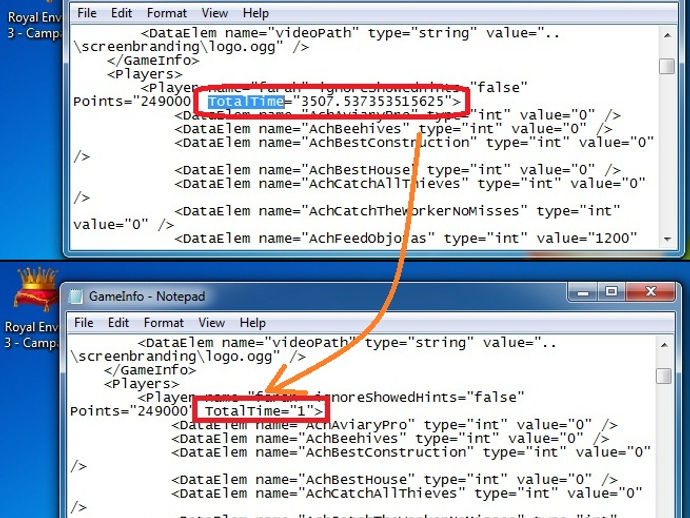Open File menu in GameInfo Notepad window

(84, 323)
